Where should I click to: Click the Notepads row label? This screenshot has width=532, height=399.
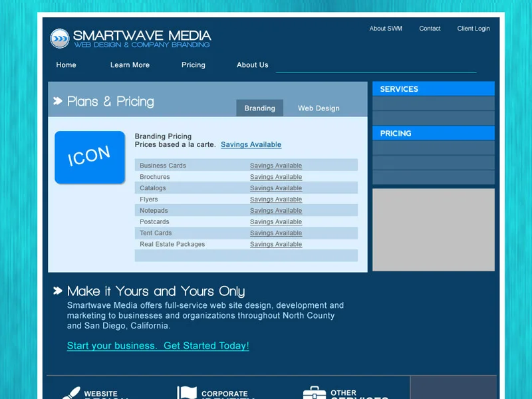(x=154, y=210)
